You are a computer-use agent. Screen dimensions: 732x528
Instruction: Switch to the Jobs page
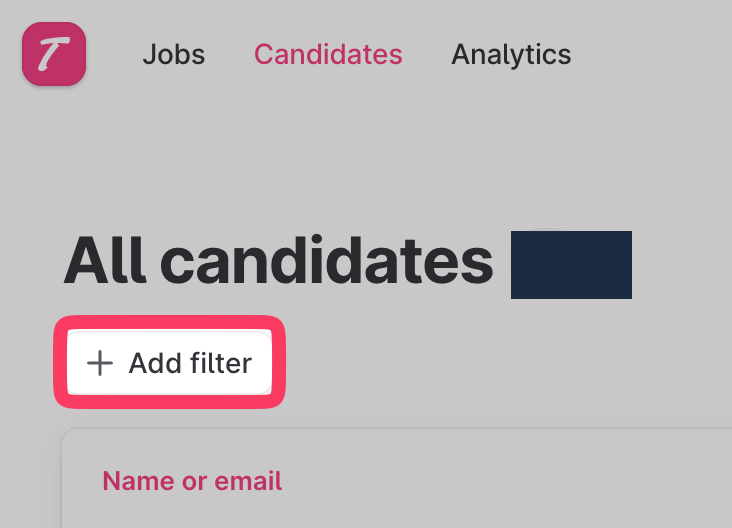click(174, 54)
